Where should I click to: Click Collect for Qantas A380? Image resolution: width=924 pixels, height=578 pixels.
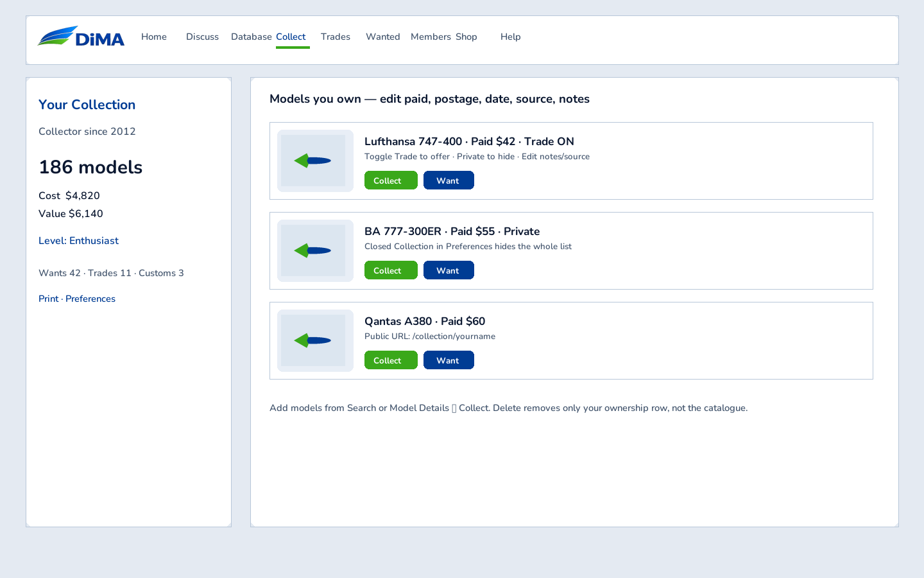point(391,360)
